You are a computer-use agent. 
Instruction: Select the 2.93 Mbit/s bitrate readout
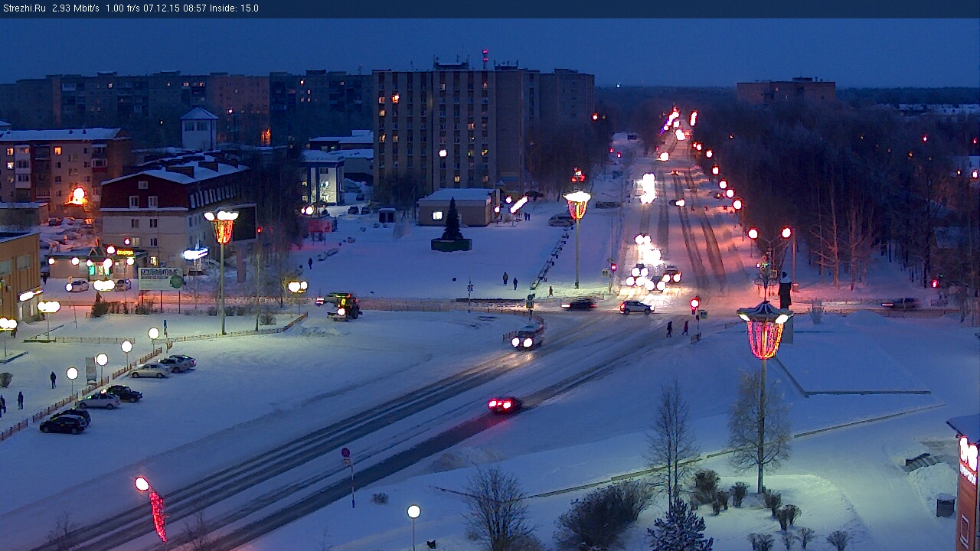click(76, 8)
